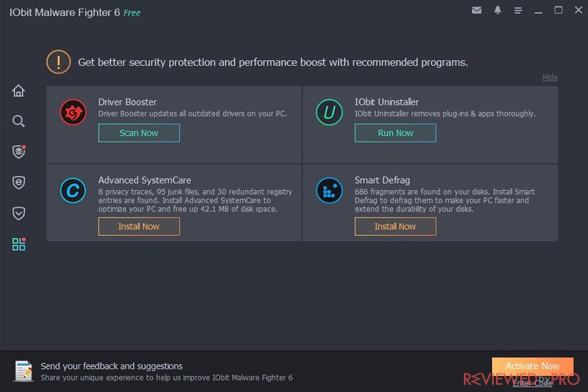Install Now for Advanced SystemCare
This screenshot has width=588, height=392.
point(139,227)
